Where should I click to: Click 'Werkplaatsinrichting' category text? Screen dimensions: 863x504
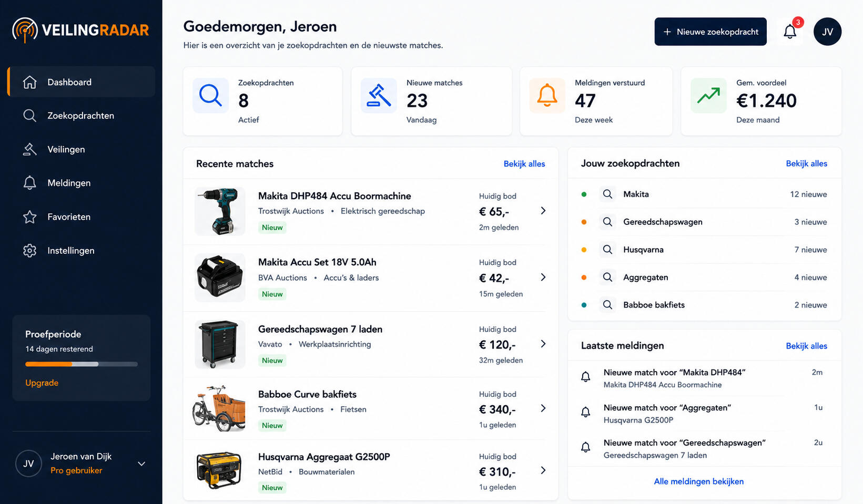pos(335,344)
